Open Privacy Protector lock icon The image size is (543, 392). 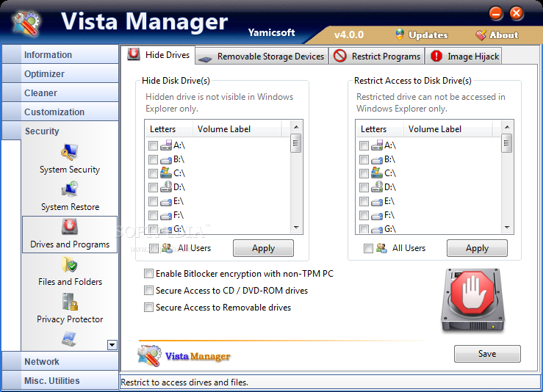(x=70, y=302)
